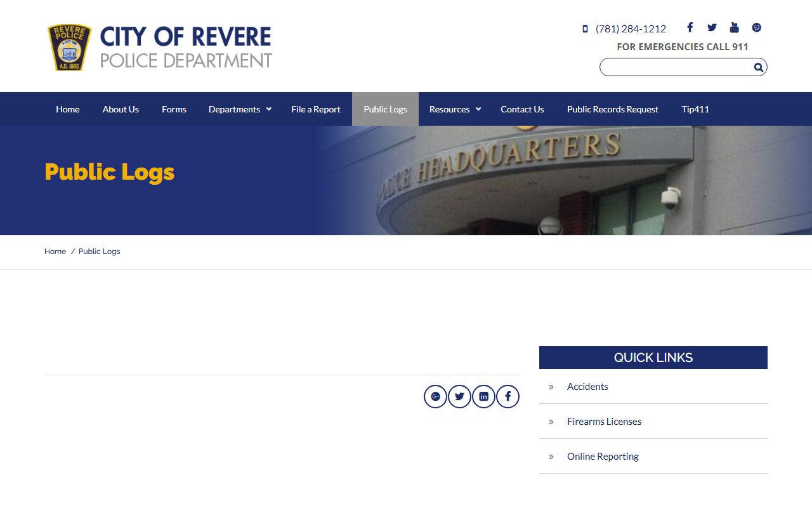Call the (781) 284-1212 phone link
Screen dimensions: 812x508
(631, 29)
